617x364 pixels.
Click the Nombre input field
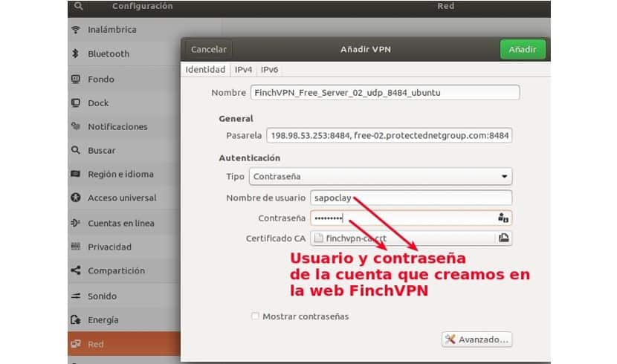[x=385, y=92]
